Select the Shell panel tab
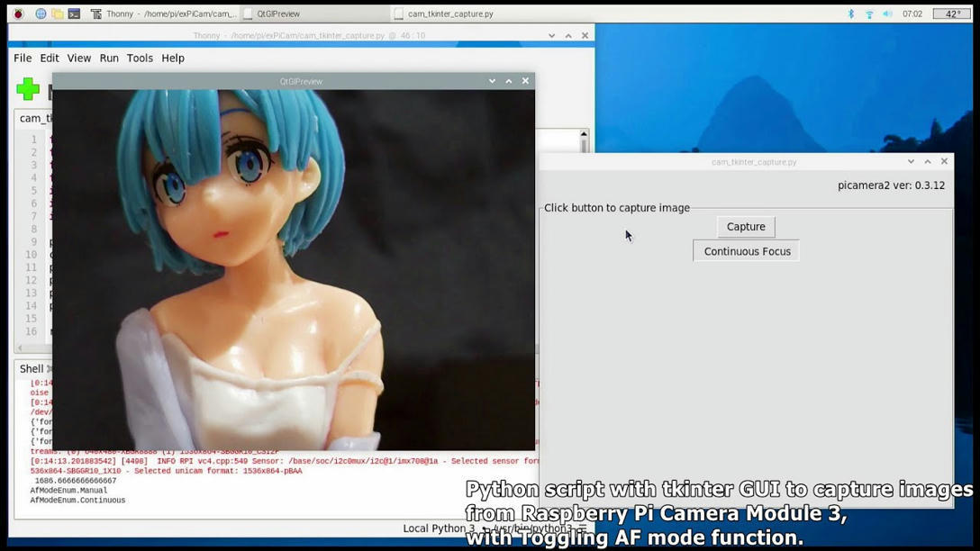This screenshot has width=980, height=551. click(32, 368)
